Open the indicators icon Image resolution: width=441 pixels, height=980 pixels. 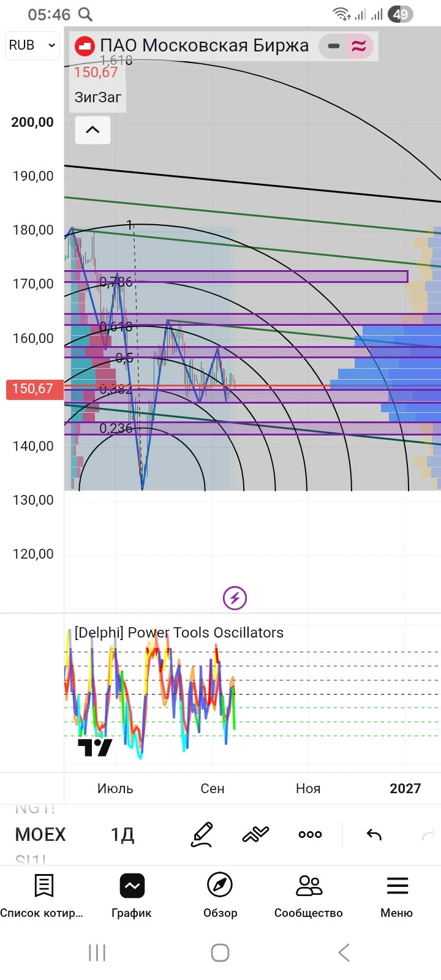click(x=255, y=834)
